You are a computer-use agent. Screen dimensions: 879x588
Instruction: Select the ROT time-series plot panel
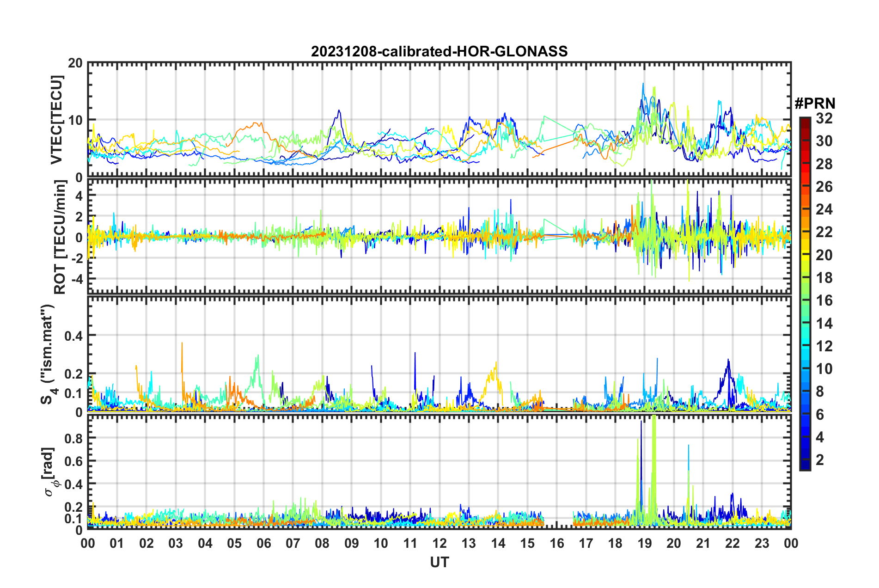click(x=439, y=237)
